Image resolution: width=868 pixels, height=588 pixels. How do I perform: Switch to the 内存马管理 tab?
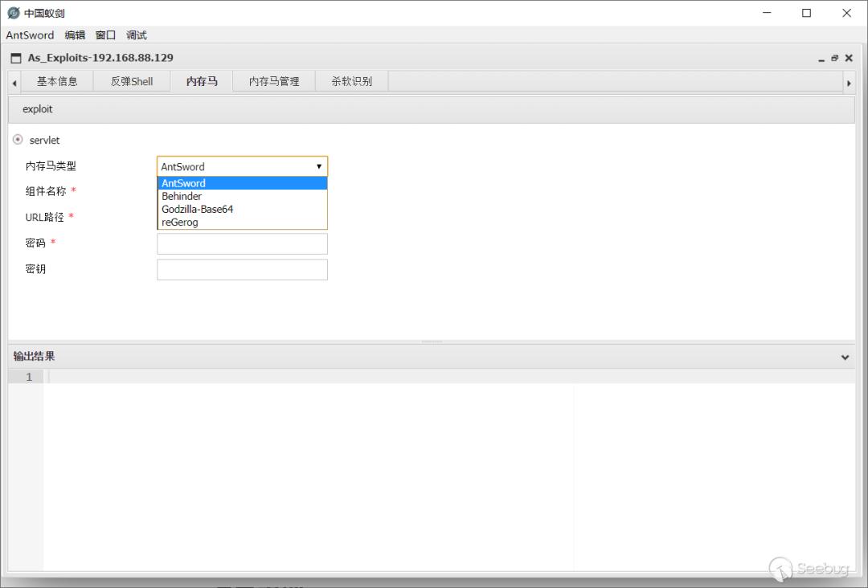(x=274, y=81)
